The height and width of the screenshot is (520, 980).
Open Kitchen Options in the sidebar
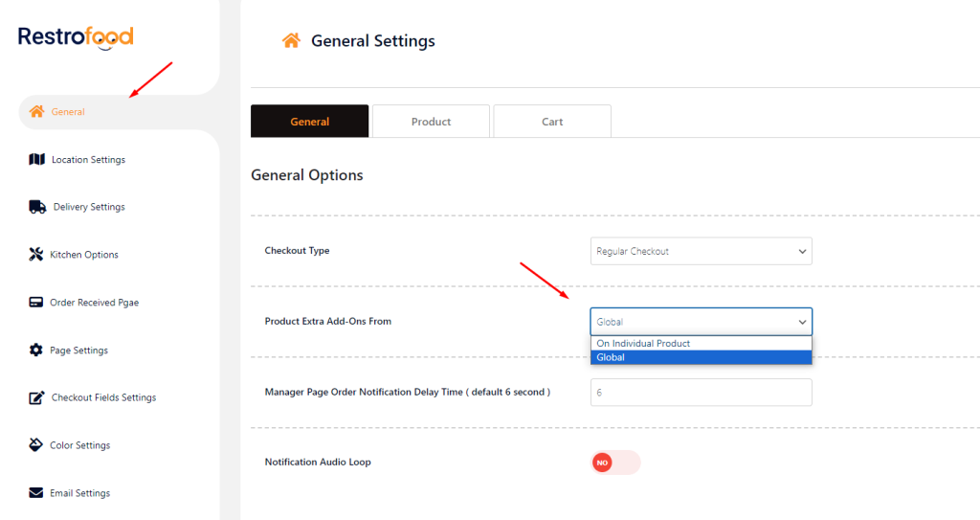pyautogui.click(x=84, y=255)
